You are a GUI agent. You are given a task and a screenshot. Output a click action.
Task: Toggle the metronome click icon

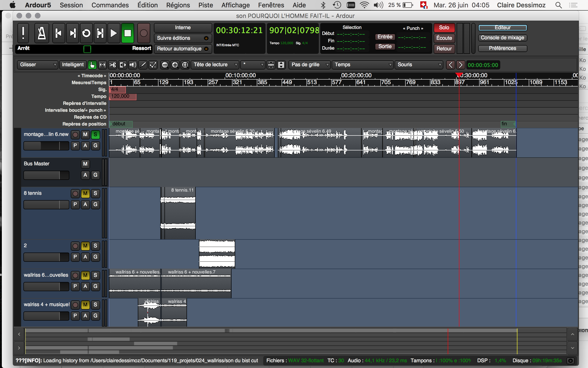tap(42, 33)
